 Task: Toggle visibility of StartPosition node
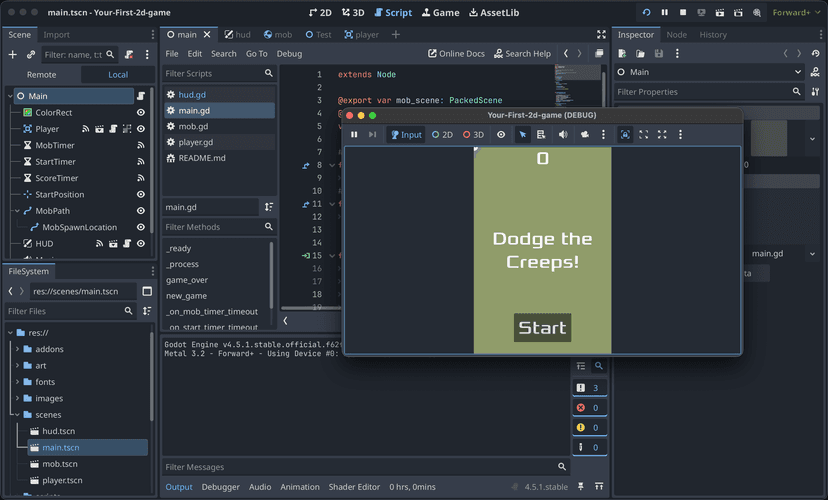point(141,194)
